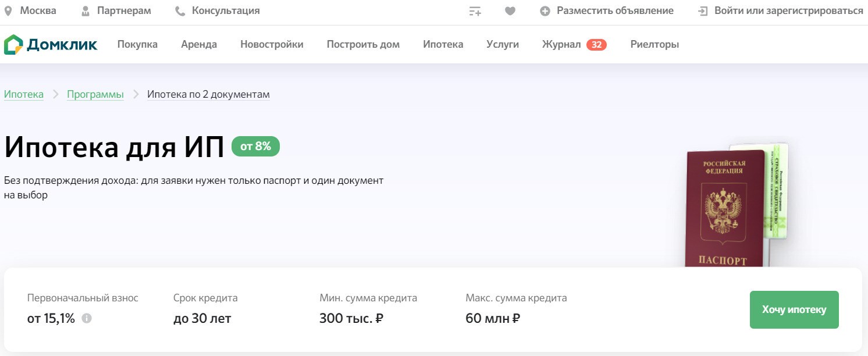868x356 pixels.
Task: Click the Хочу ипотеку button
Action: pyautogui.click(x=794, y=309)
